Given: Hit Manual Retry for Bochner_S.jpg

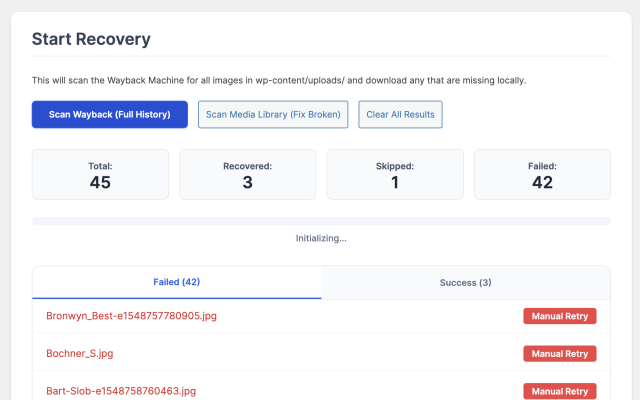Looking at the screenshot, I should (x=559, y=353).
